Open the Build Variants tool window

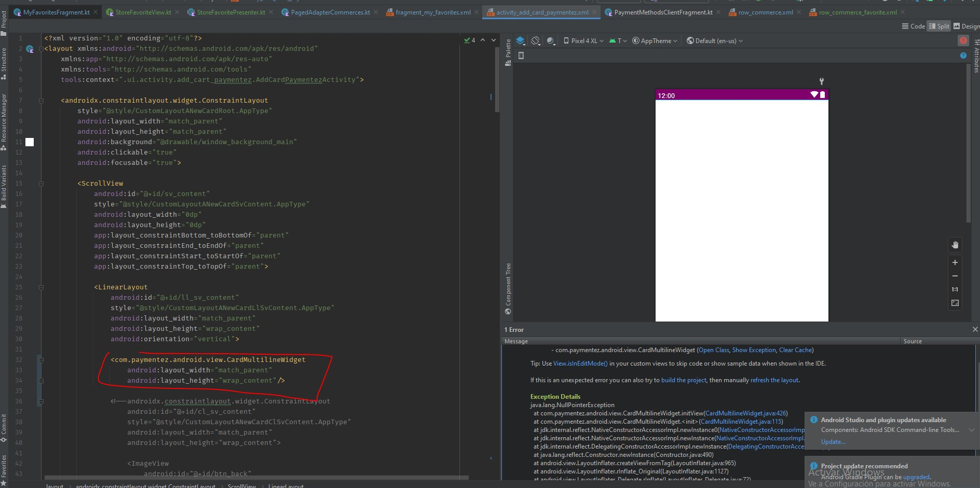[4, 187]
